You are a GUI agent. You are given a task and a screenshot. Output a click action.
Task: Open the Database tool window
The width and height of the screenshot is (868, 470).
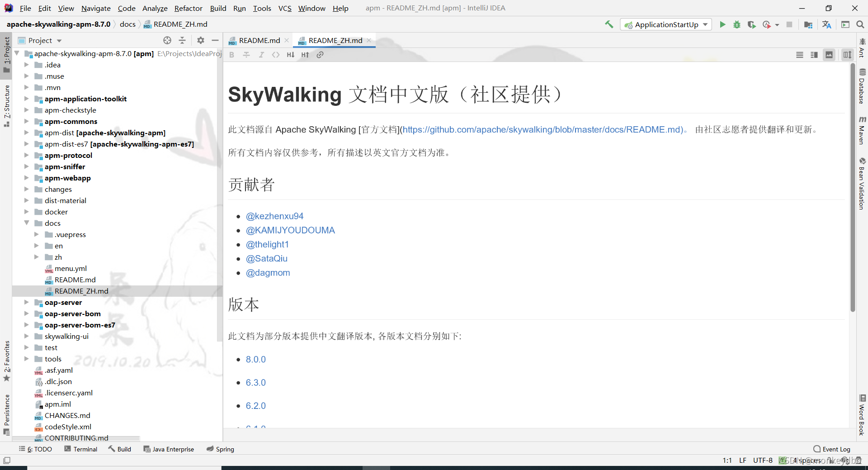point(862,86)
